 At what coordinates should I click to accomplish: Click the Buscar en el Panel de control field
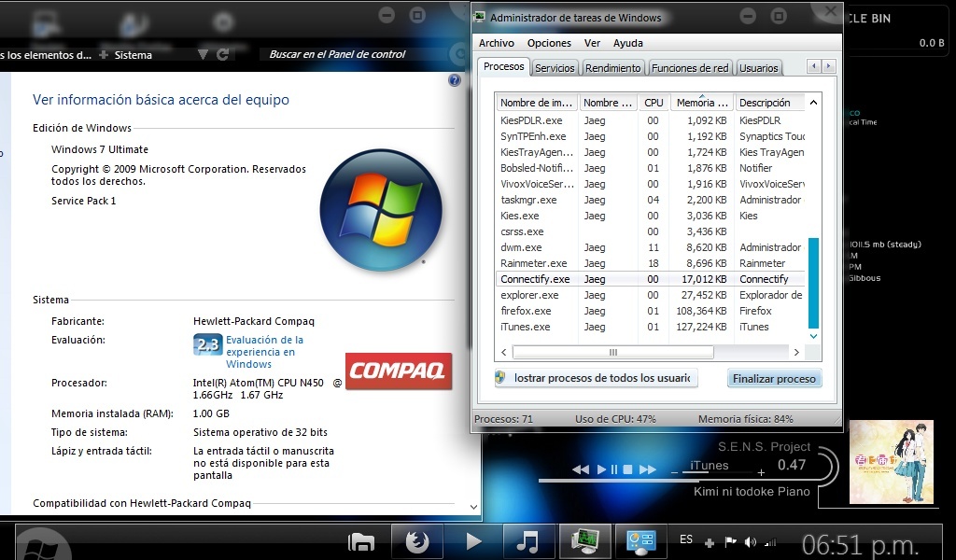(x=352, y=54)
